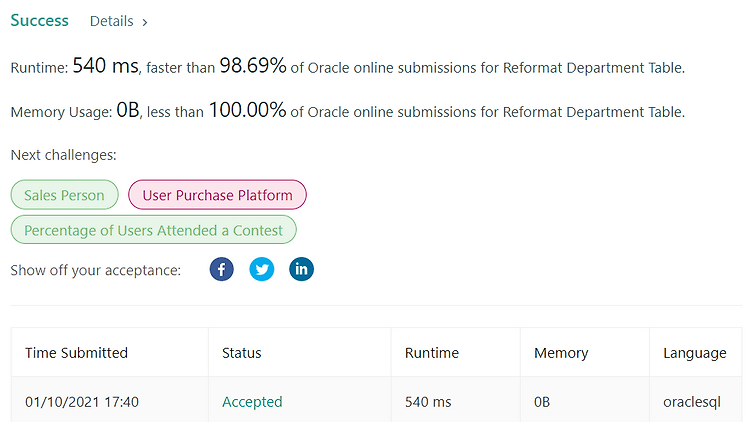Share acceptance on Twitter
The width and height of the screenshot is (750, 422).
(262, 269)
